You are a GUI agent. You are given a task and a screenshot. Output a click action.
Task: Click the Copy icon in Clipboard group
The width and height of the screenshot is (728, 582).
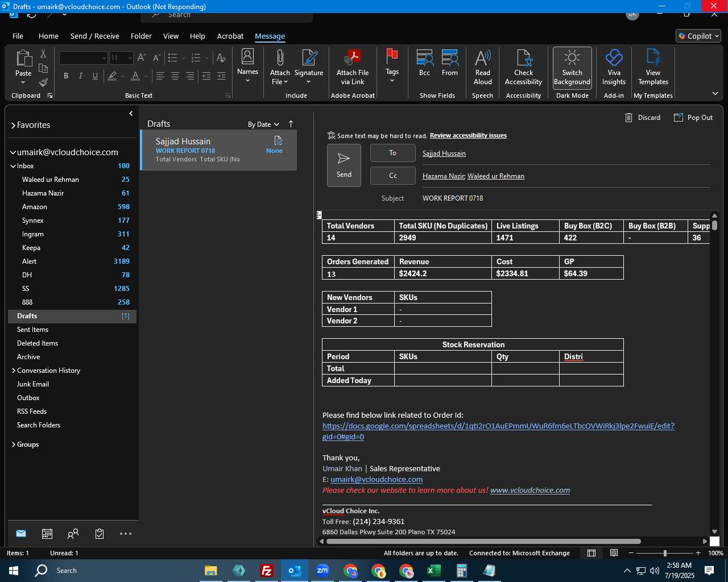[43, 69]
